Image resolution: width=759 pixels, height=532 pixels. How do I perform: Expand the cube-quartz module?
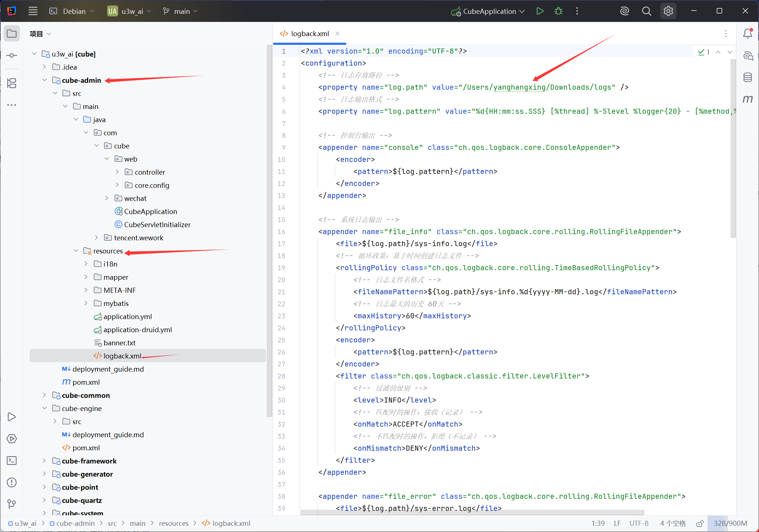[44, 500]
